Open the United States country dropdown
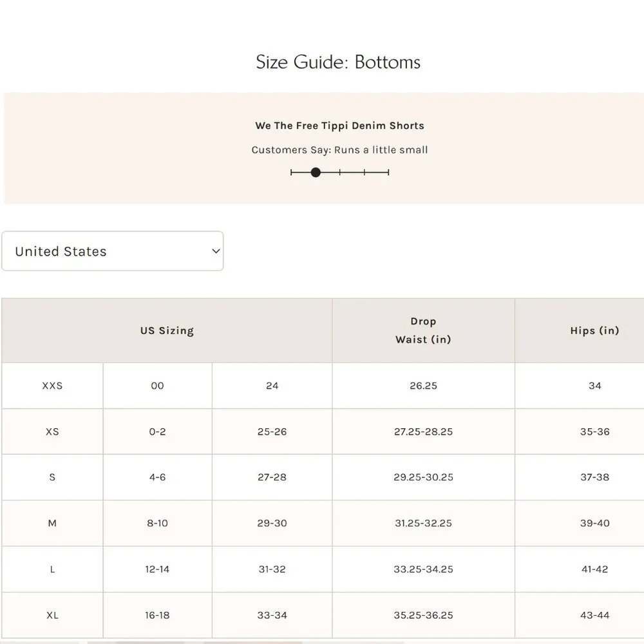 113,251
